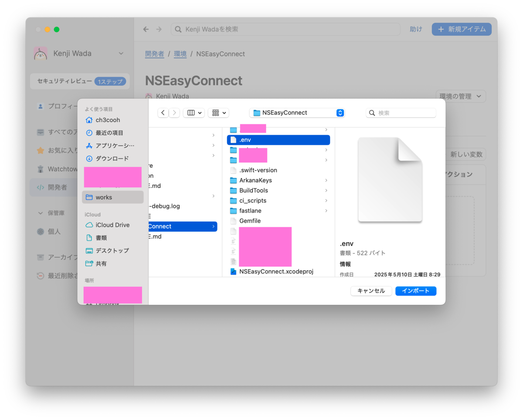Select the highlighted Connect folder in left column
The height and width of the screenshot is (420, 523).
click(183, 226)
